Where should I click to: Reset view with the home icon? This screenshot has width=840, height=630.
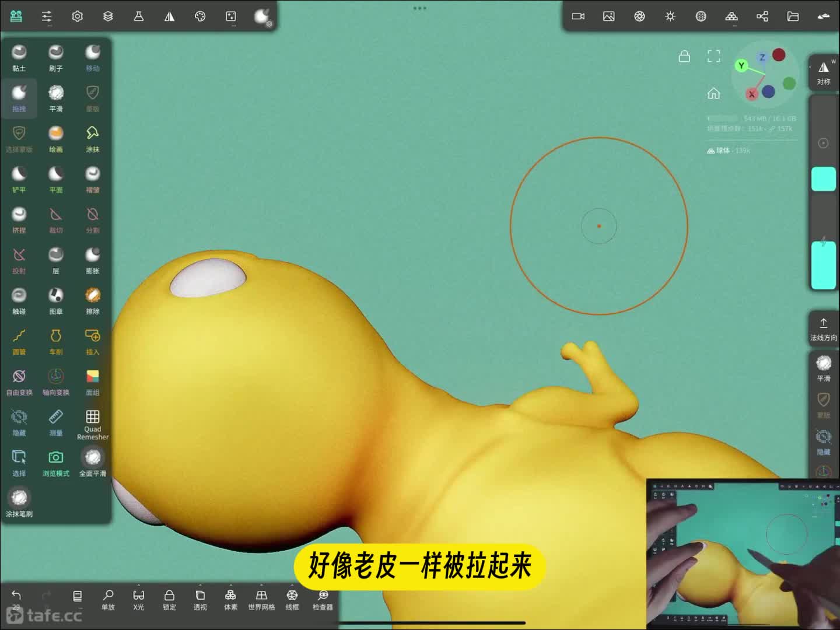(713, 93)
